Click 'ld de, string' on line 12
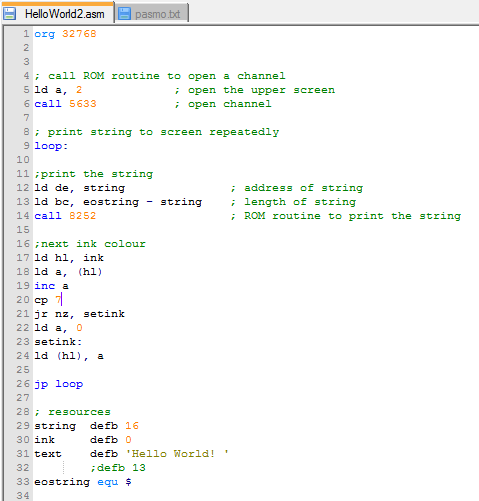Screen dimensions: 479x501 [x=80, y=188]
